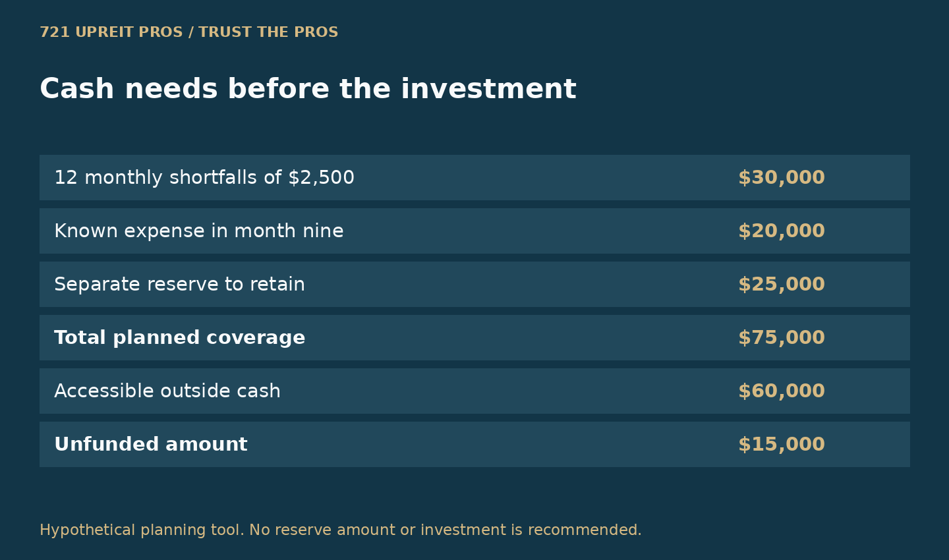Click the $15,000 unfunded value
Screen dimensions: 949x560
[782, 445]
